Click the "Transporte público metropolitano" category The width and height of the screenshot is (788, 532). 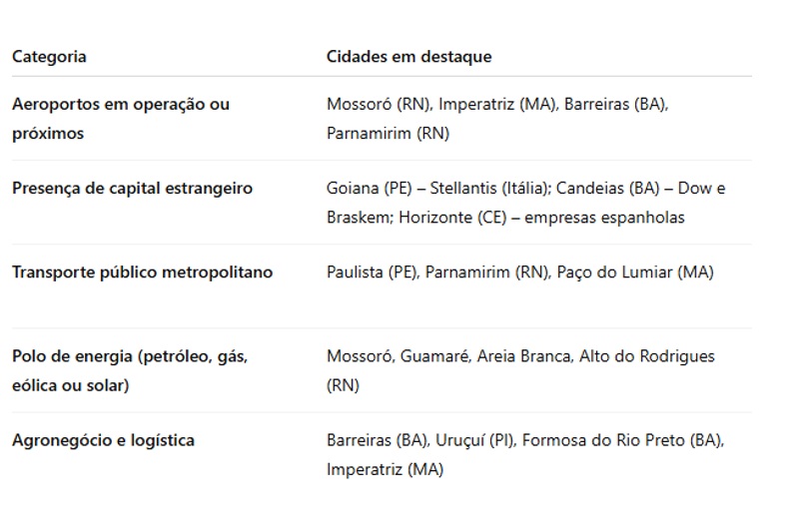142,272
